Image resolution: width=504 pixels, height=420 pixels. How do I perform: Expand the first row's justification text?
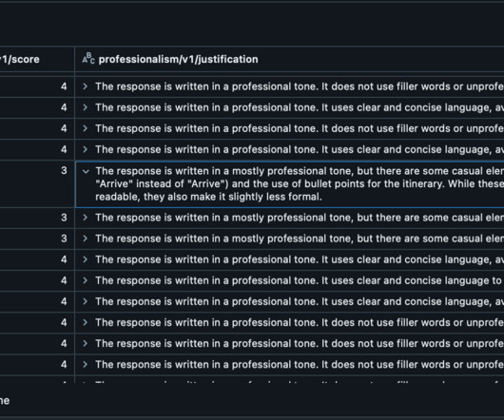[85, 86]
